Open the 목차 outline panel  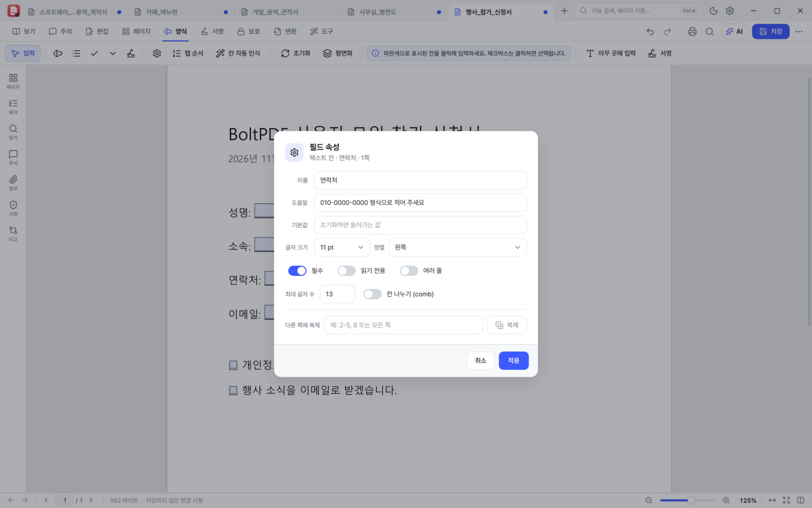point(13,106)
